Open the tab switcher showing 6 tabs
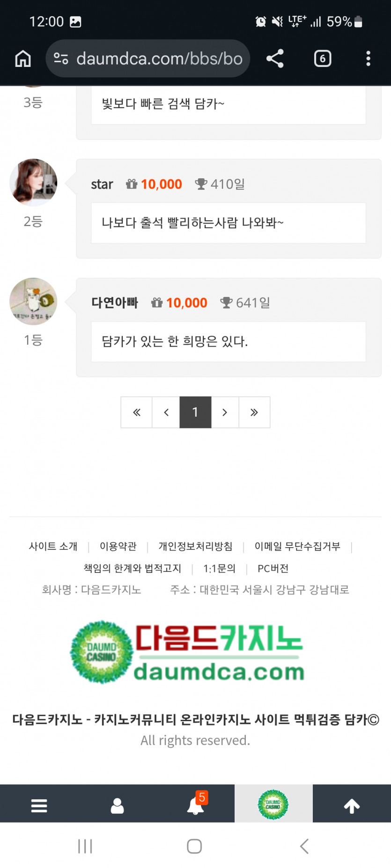The height and width of the screenshot is (868, 391). (322, 58)
